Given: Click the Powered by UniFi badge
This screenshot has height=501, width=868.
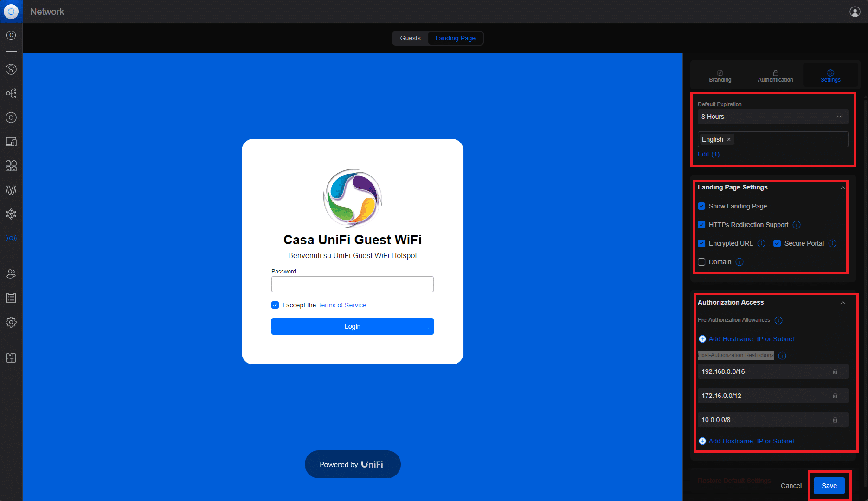Looking at the screenshot, I should tap(353, 464).
